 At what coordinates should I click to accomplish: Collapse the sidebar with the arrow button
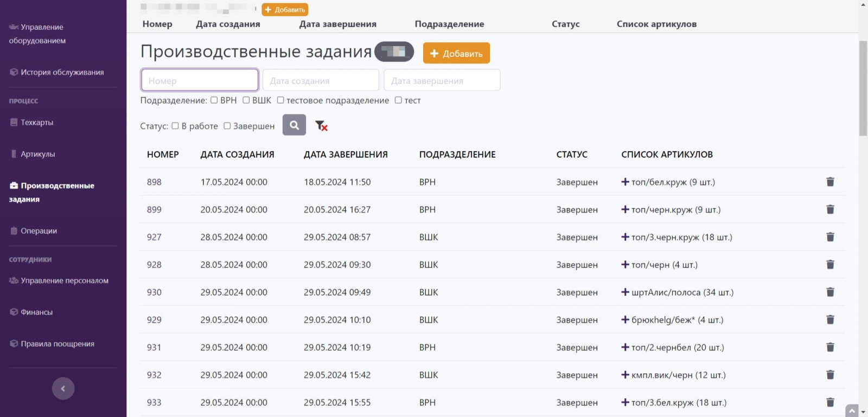(x=63, y=388)
